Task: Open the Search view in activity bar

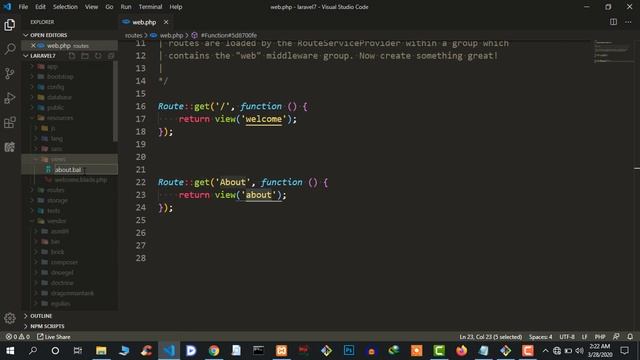Action: pyautogui.click(x=10, y=49)
